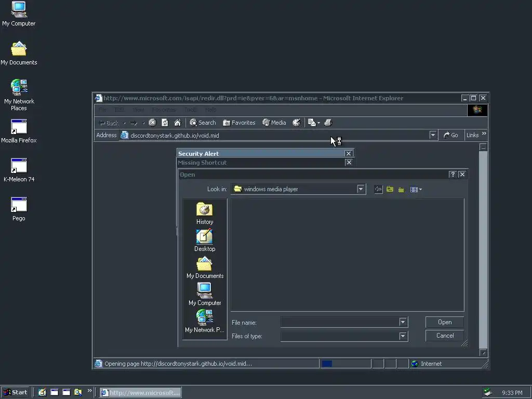This screenshot has width=532, height=399.
Task: Close the Security Alert dialog
Action: (349, 153)
